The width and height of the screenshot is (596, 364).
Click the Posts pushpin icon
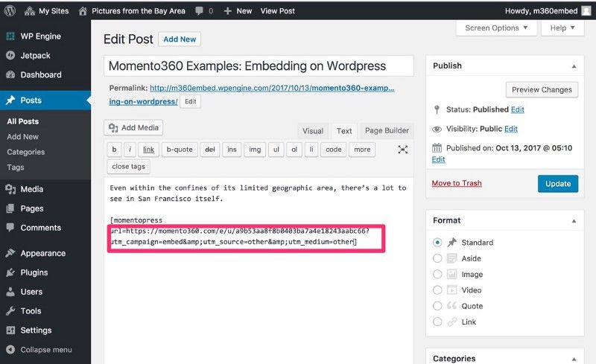[x=10, y=100]
